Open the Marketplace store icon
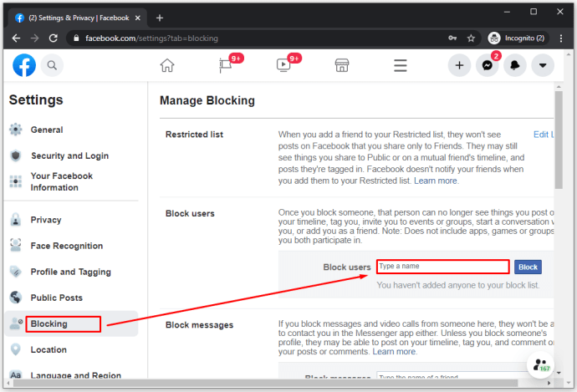 (342, 65)
